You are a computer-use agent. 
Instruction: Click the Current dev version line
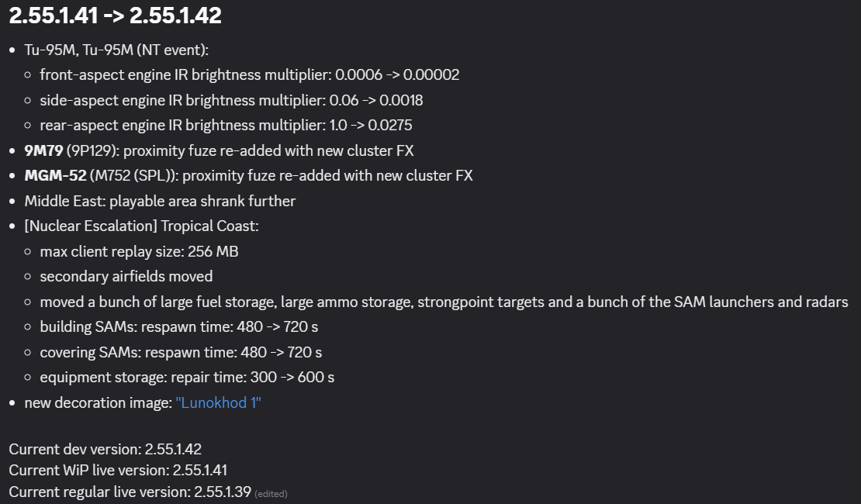105,449
